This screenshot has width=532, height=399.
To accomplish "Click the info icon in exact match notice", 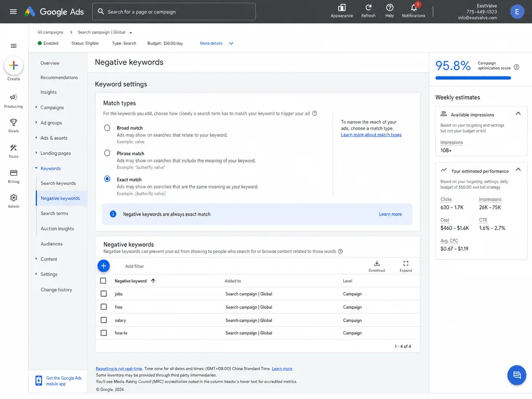I will [113, 214].
